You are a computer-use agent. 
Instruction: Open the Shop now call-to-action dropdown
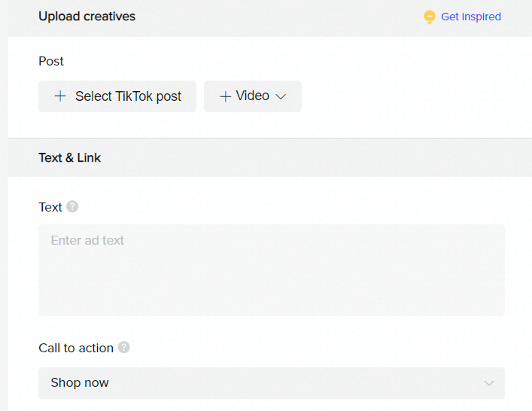271,383
